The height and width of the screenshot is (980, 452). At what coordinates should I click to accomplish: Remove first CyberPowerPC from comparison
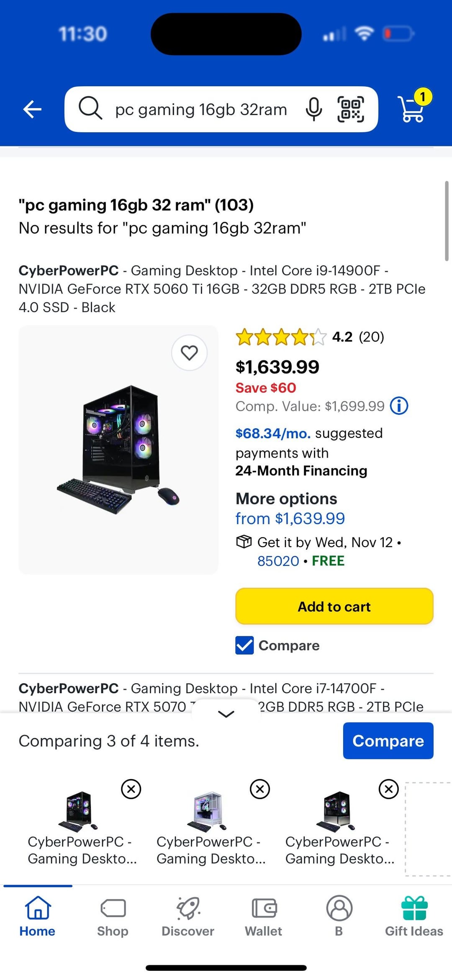pos(131,789)
